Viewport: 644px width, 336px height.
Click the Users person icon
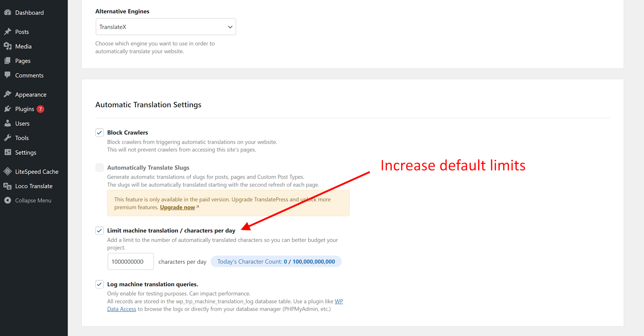point(8,123)
